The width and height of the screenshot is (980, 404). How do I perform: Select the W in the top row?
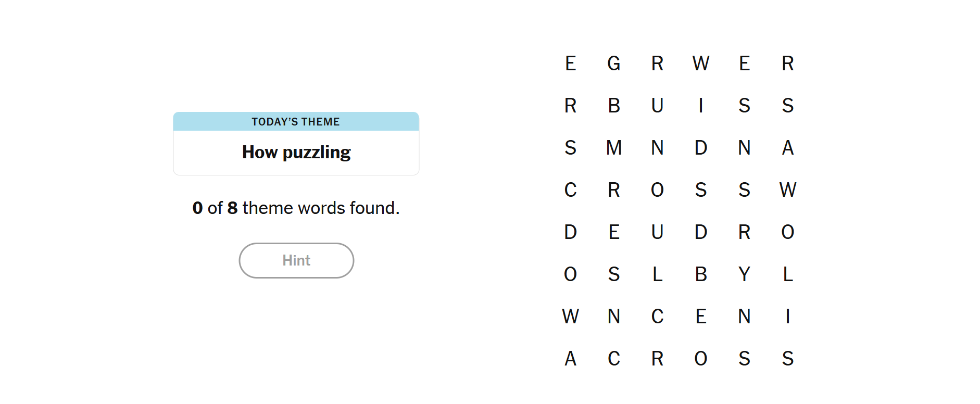tap(701, 64)
